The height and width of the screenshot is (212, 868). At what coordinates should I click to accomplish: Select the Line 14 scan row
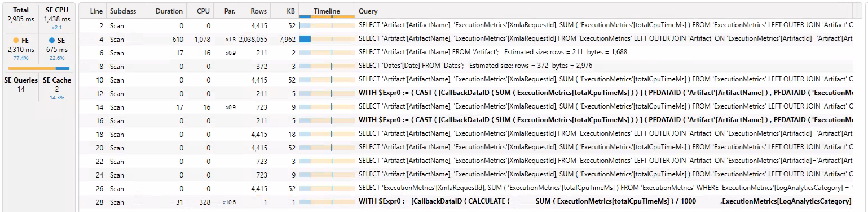coord(465,107)
